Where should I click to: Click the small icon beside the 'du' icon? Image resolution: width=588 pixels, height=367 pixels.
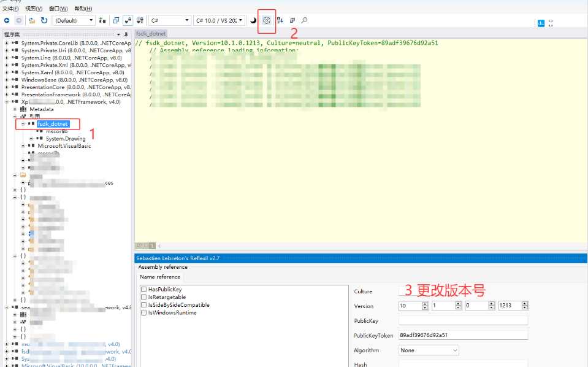[551, 23]
